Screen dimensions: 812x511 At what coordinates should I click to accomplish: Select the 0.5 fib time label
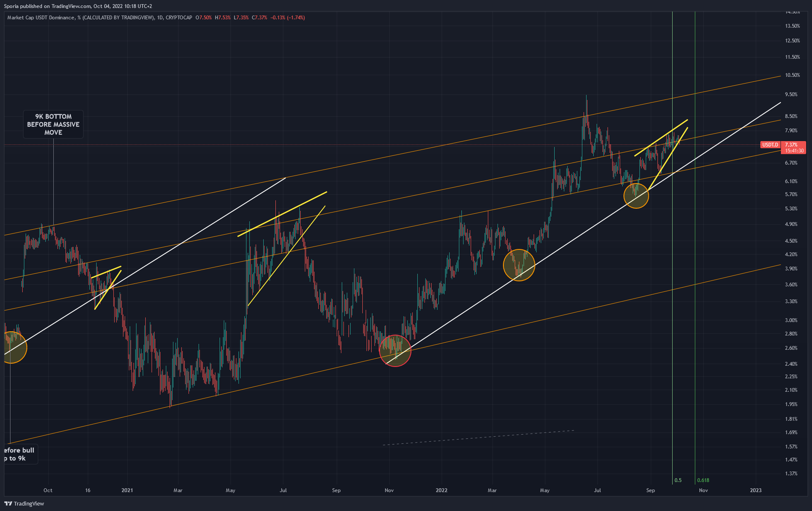click(678, 480)
